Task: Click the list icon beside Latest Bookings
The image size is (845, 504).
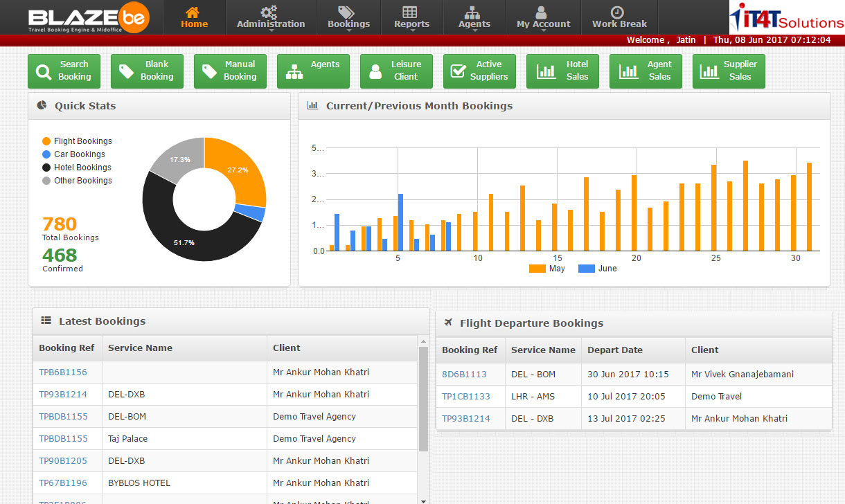Action: tap(46, 321)
